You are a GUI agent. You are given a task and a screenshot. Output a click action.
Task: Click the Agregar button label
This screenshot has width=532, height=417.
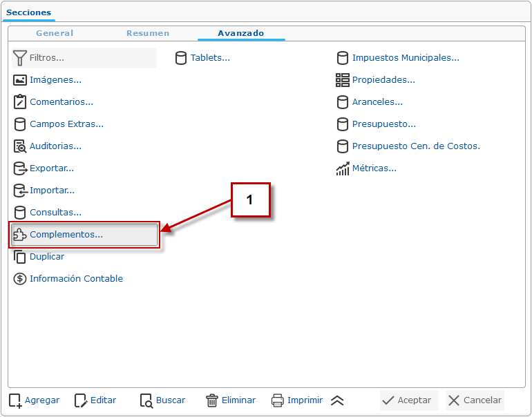point(42,400)
